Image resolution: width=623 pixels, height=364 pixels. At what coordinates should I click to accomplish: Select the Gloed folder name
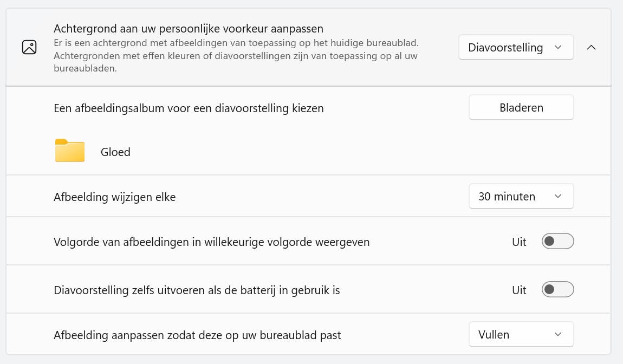(x=115, y=152)
